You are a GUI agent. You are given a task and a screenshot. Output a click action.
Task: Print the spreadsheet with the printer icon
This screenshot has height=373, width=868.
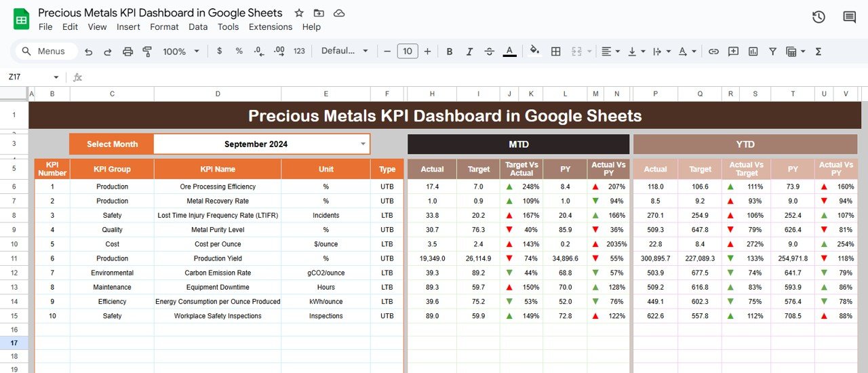[127, 52]
